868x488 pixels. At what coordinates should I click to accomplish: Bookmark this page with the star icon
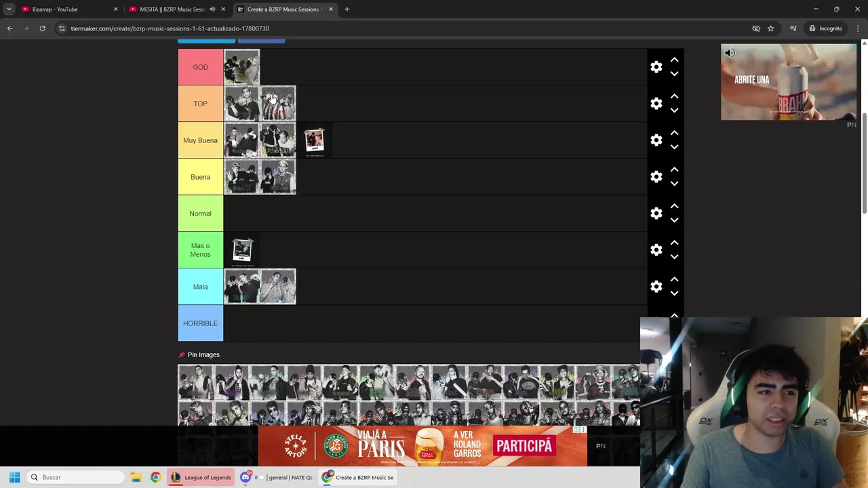pos(771,28)
